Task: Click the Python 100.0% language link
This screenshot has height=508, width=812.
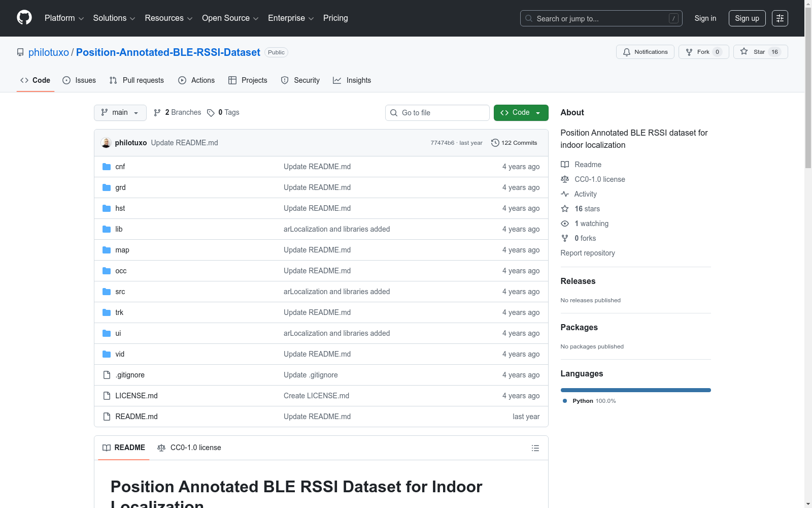Action: tap(589, 401)
